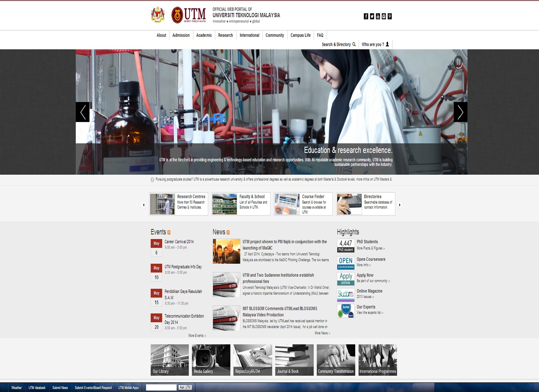The image size is (539, 392).
Task: Open the International Programmes tile
Action: [x=378, y=360]
